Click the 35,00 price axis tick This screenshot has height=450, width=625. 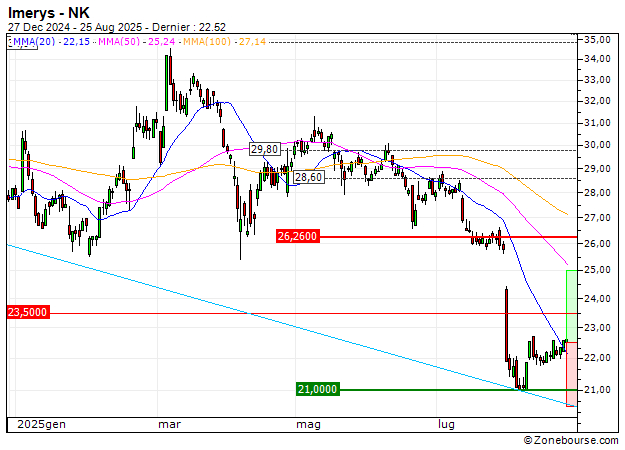pyautogui.click(x=597, y=39)
